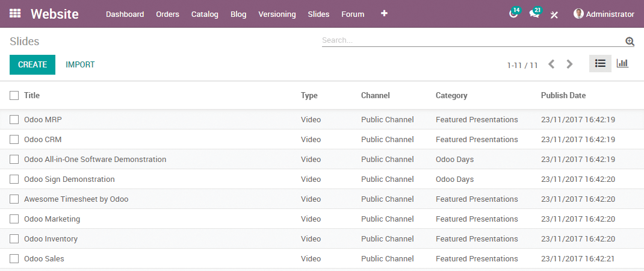Open the Catalog menu
The image size is (644, 271).
tap(205, 14)
